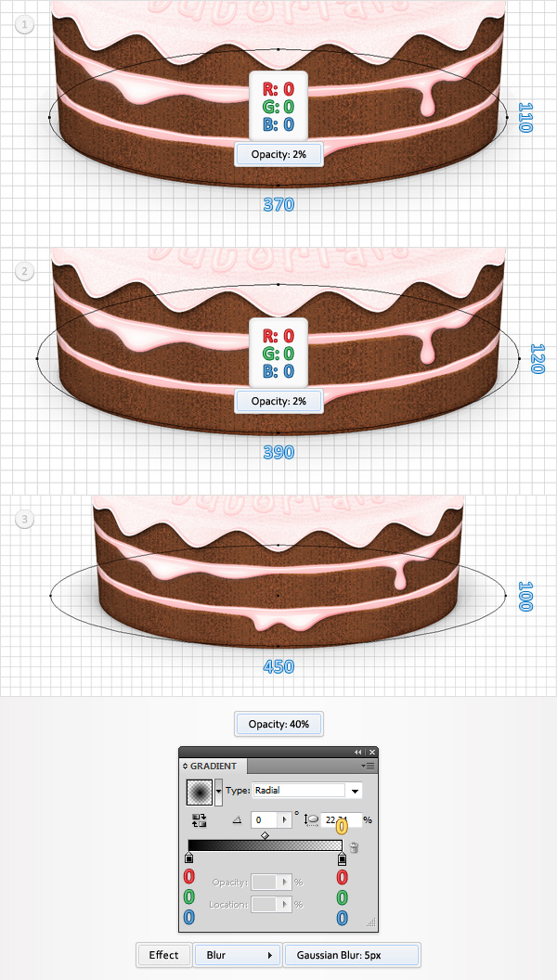Expand the angle value arrow list

284,820
